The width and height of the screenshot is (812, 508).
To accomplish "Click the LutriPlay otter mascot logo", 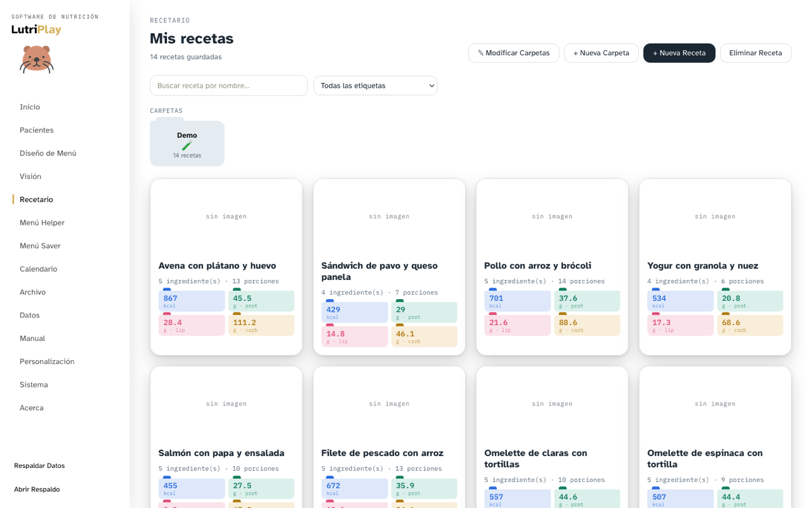I will [36, 59].
